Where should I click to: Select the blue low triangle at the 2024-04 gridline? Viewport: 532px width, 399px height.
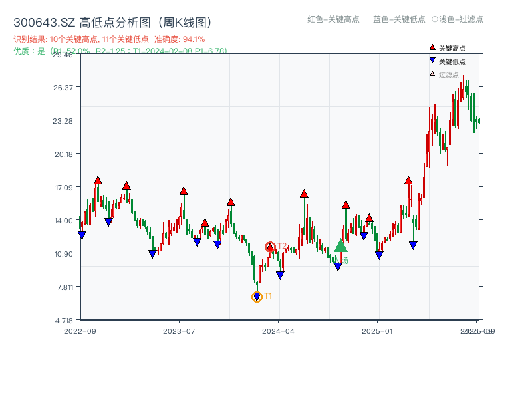pos(280,275)
